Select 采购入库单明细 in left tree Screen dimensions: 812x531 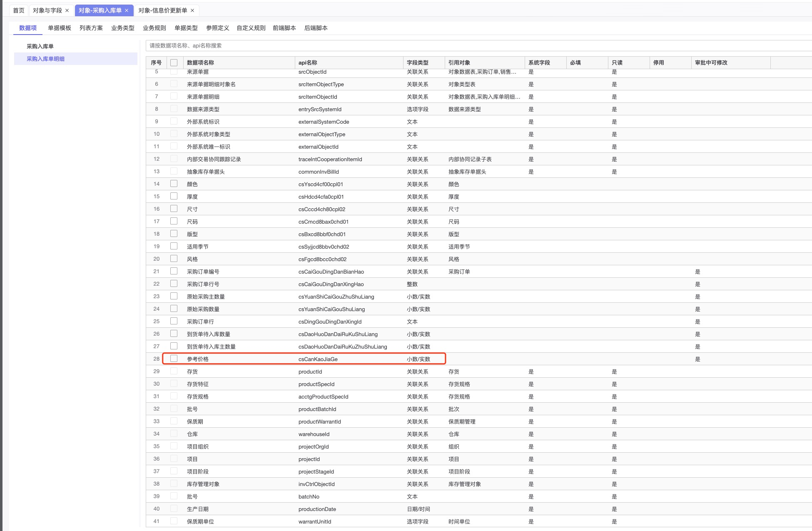45,59
